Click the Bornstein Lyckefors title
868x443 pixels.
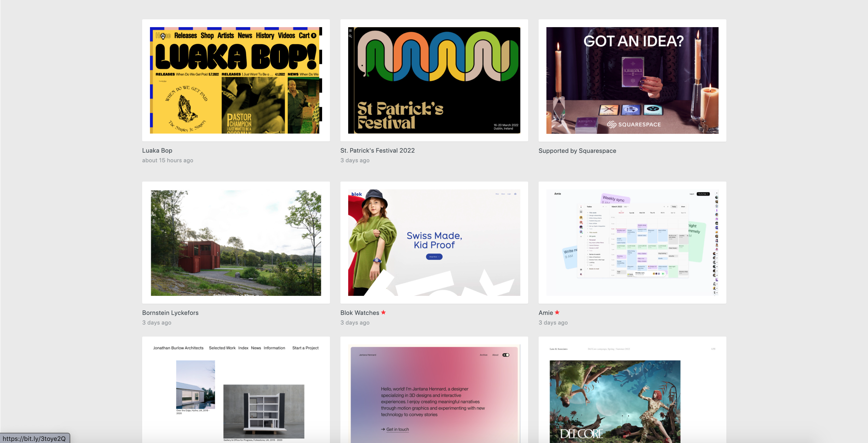170,313
